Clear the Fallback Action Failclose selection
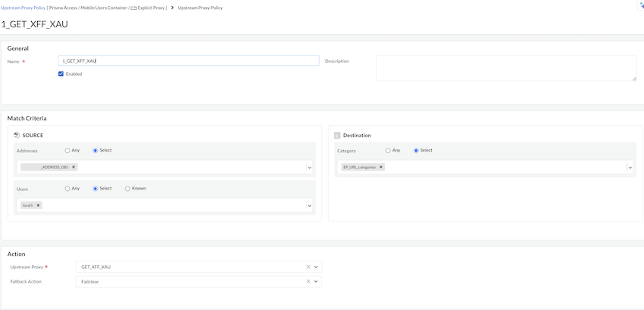Screen dimensions: 644x310 308,282
